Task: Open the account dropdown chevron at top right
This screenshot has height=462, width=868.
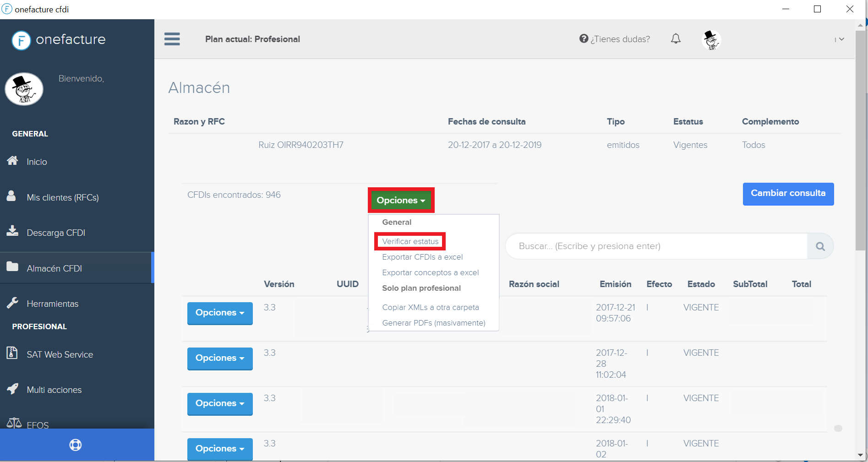Action: (841, 39)
